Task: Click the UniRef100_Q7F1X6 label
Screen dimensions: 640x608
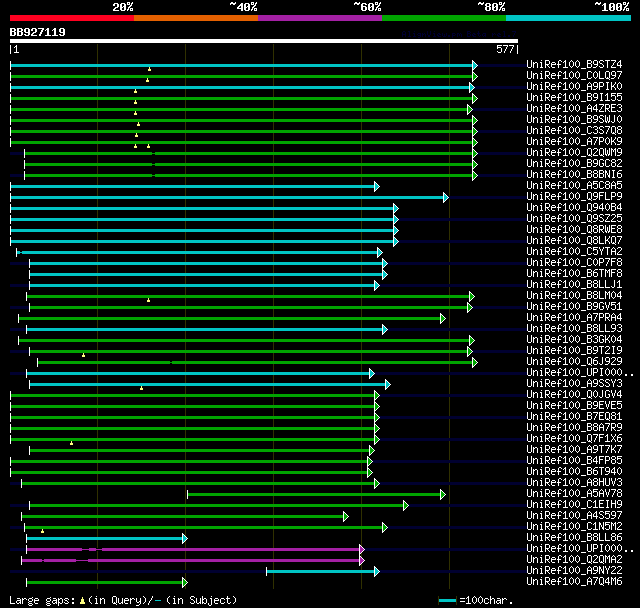Action: pos(574,439)
